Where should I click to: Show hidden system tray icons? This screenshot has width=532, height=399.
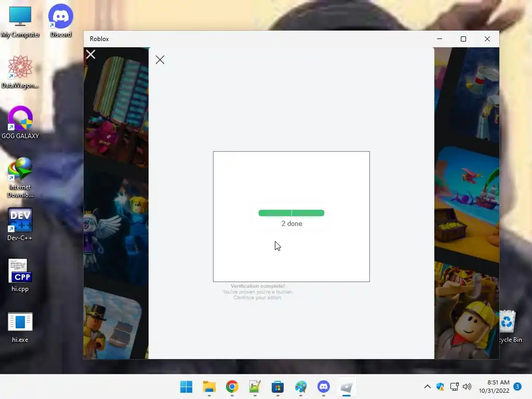click(x=428, y=387)
